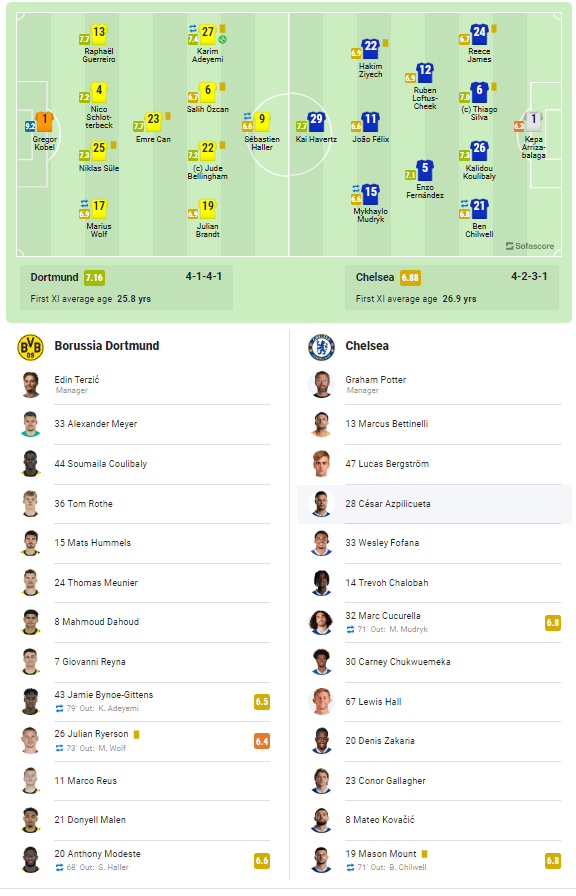
Task: Open Edin Terzić manager avatar
Action: tap(30, 385)
